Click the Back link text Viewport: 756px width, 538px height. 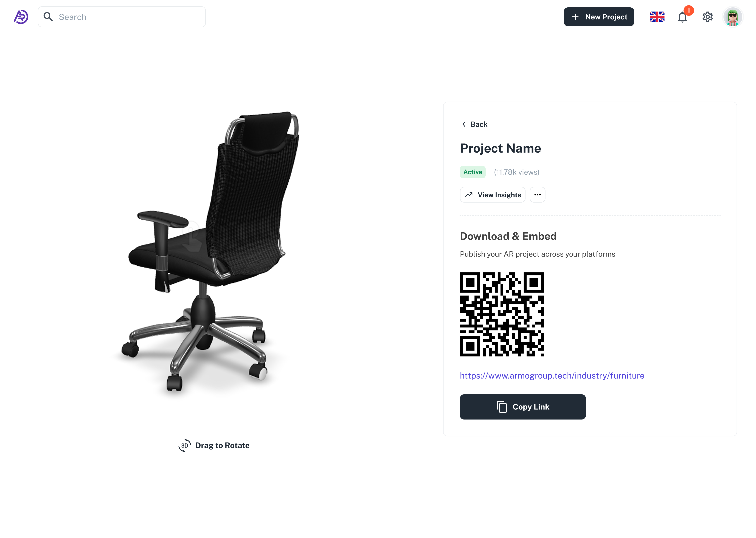pyautogui.click(x=479, y=124)
